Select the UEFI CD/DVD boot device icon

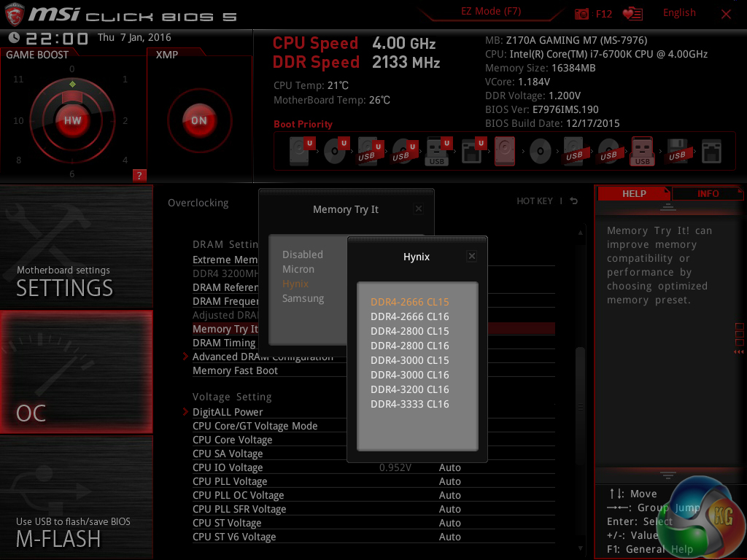point(336,151)
